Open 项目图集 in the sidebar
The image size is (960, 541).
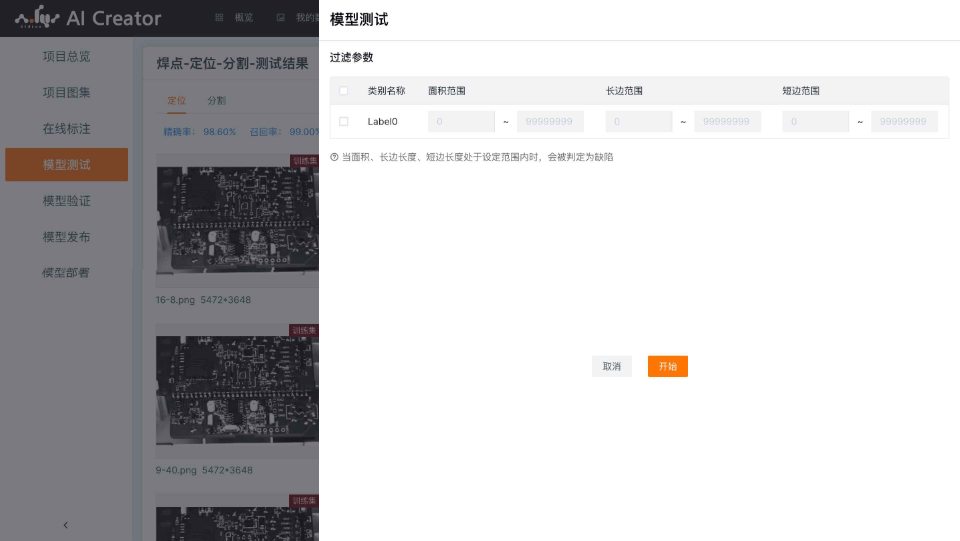pyautogui.click(x=66, y=93)
